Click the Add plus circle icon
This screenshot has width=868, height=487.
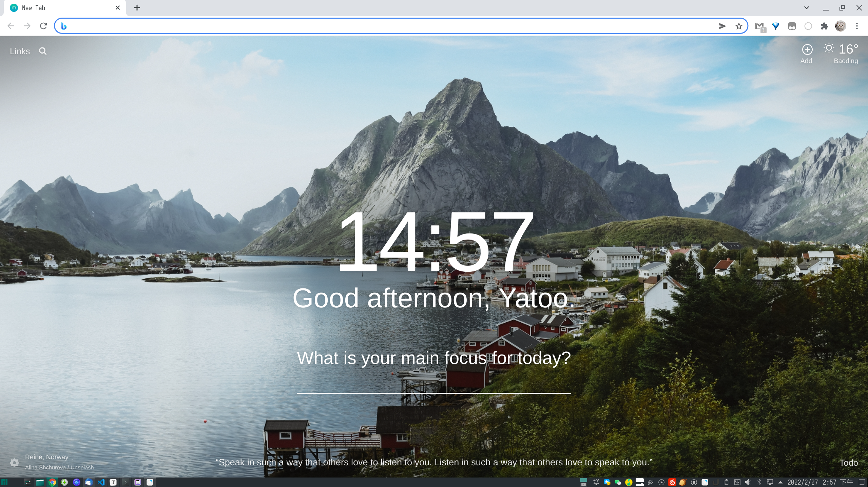[807, 50]
